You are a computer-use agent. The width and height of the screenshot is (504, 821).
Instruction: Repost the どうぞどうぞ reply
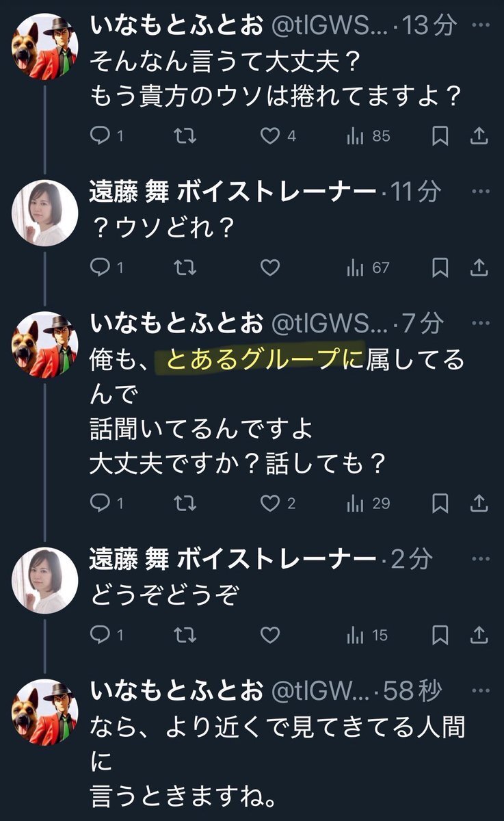click(x=185, y=636)
